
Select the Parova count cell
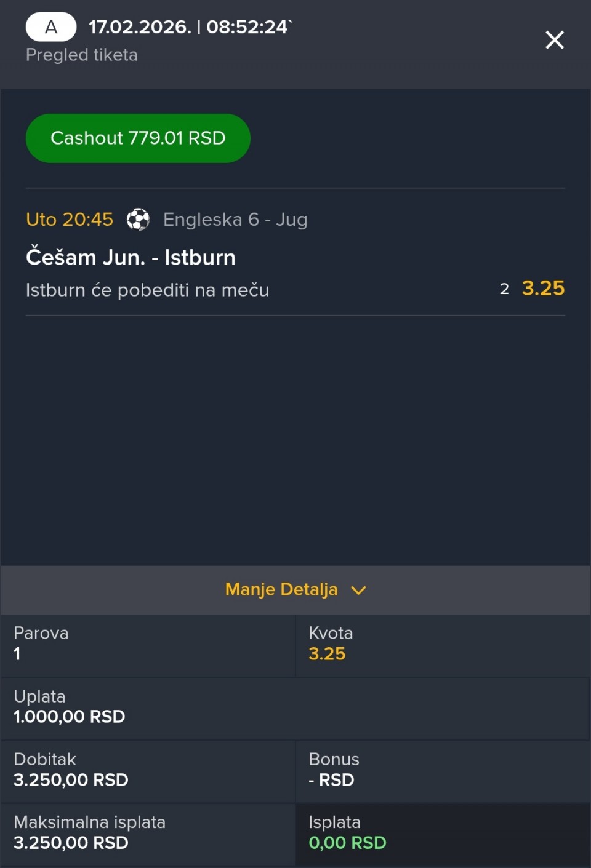coord(148,644)
